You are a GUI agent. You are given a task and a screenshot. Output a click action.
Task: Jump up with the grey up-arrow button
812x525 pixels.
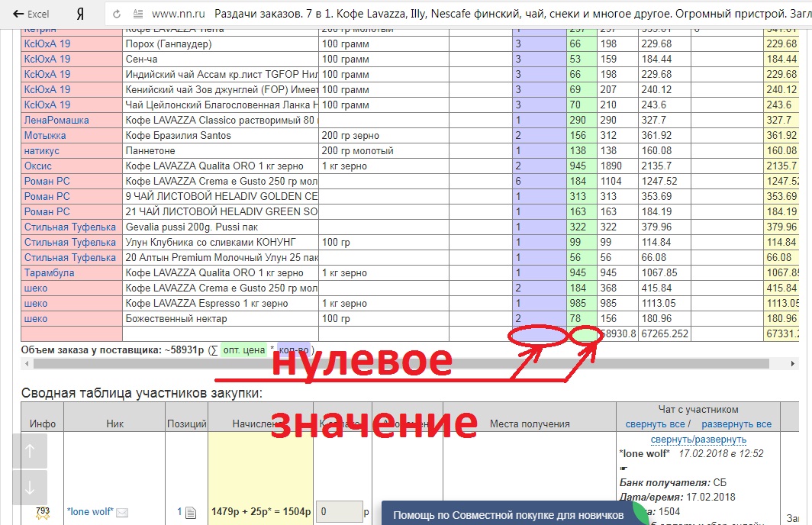tap(30, 451)
